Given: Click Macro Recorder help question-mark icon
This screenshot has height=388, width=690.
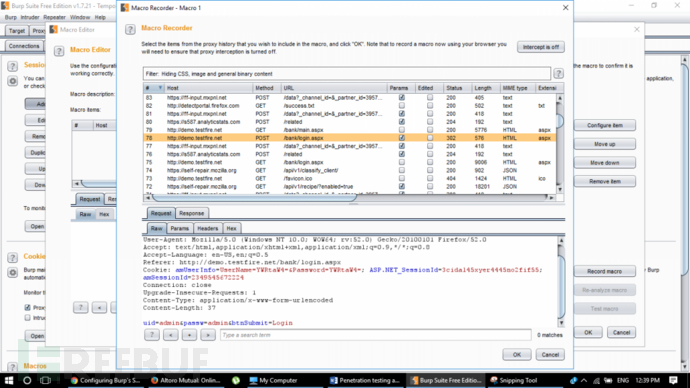Looking at the screenshot, I should [x=130, y=29].
